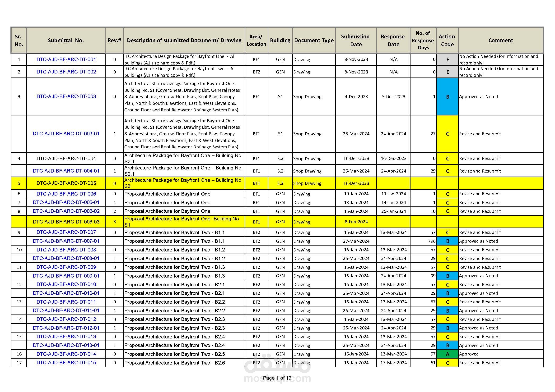Image resolution: width=555 pixels, height=392 pixels.
Task: Open submittal DTC-AJD-BF-ARC-DT-014 link
Action: 66,354
